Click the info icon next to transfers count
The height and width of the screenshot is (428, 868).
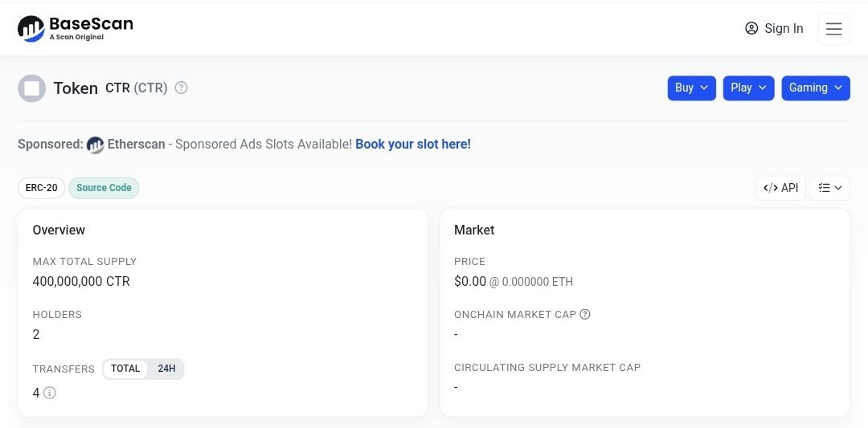(x=50, y=393)
